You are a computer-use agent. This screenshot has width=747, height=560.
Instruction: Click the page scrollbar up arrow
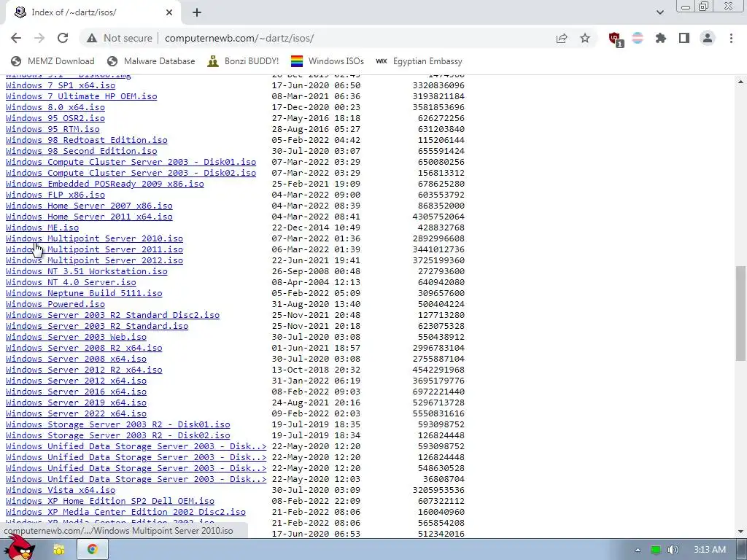click(741, 82)
